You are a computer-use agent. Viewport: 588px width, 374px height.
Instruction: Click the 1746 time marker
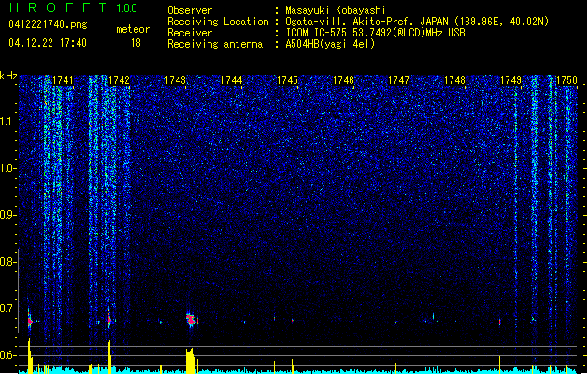click(x=343, y=80)
